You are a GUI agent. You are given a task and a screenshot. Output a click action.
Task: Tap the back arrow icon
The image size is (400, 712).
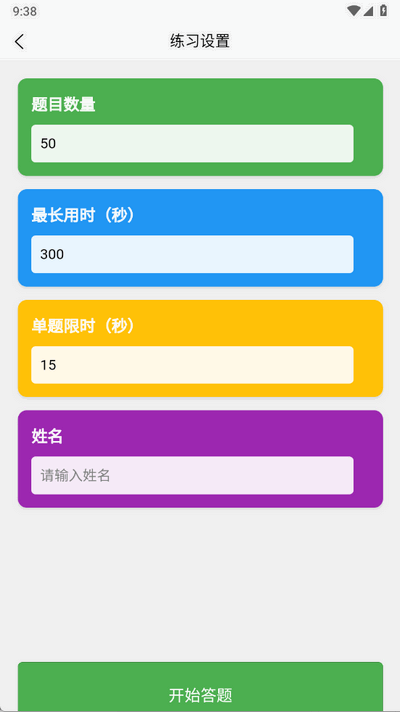(20, 41)
